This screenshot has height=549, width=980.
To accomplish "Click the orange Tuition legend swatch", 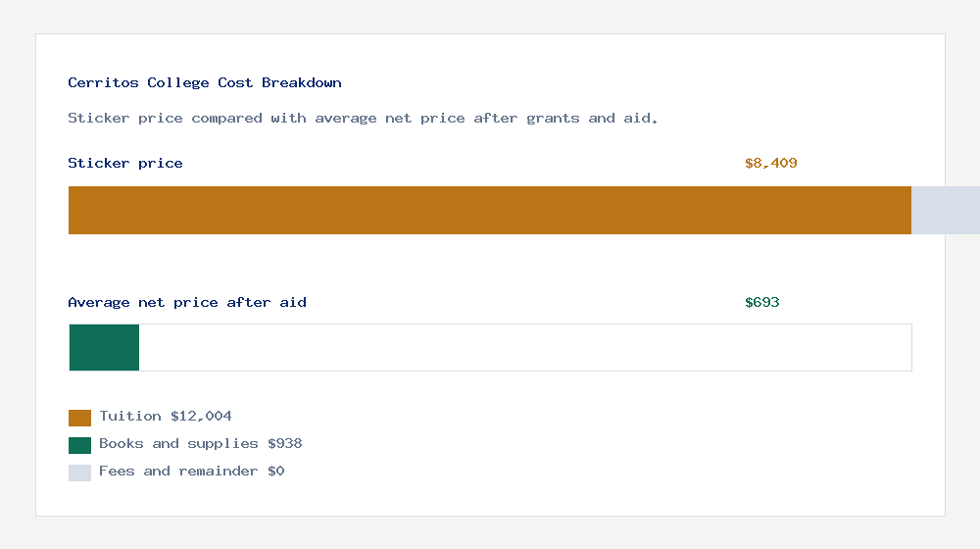I will pyautogui.click(x=79, y=418).
